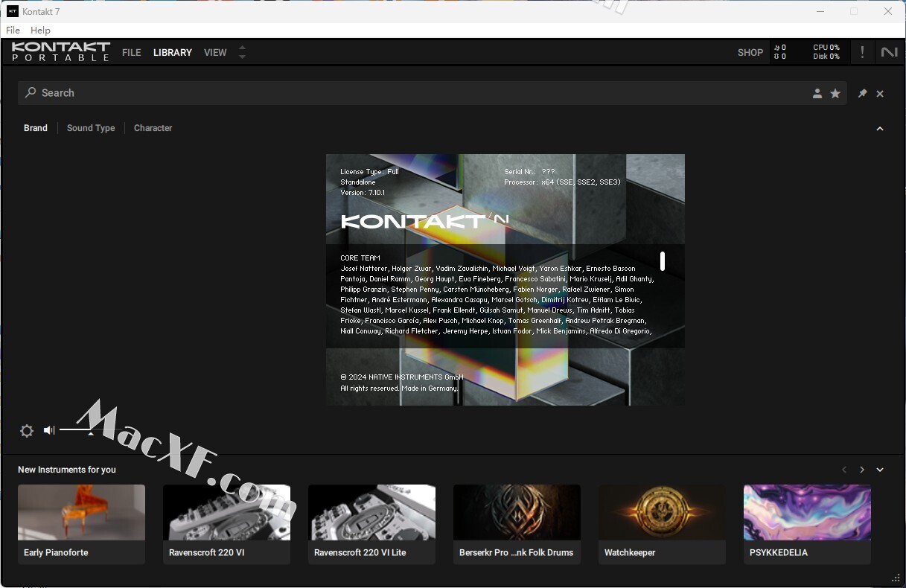This screenshot has width=906, height=588.
Task: Open the Help menu
Action: [40, 31]
